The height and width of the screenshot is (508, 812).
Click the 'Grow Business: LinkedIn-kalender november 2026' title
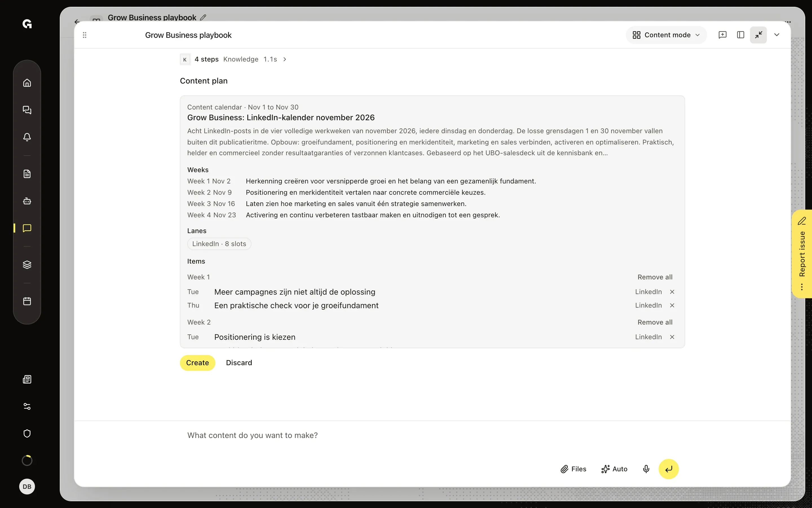click(x=281, y=118)
